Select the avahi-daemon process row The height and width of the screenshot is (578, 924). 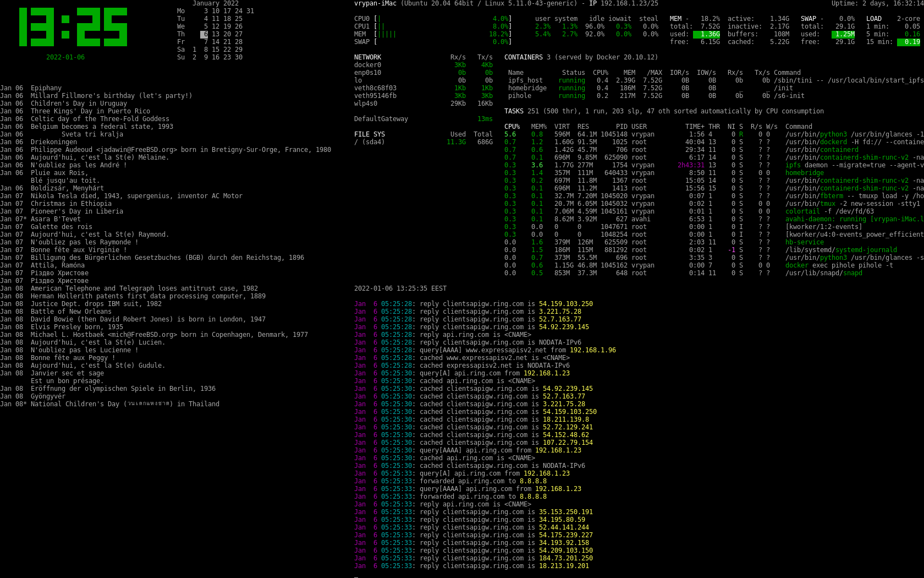click(714, 219)
